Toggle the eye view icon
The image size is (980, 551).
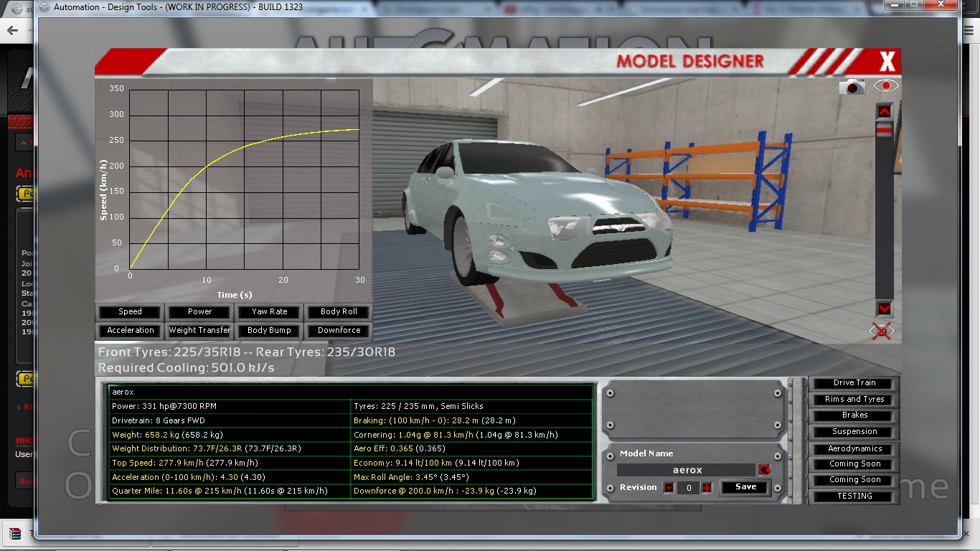click(886, 85)
